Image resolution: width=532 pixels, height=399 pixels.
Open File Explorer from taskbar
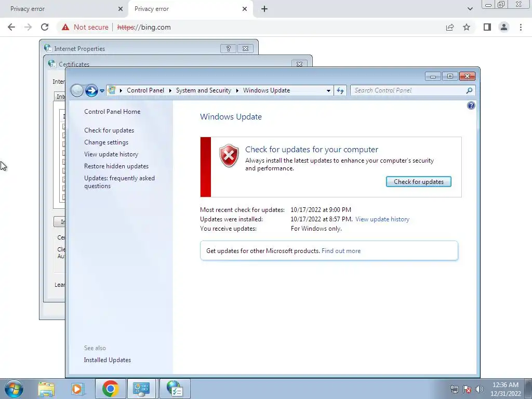pyautogui.click(x=46, y=389)
